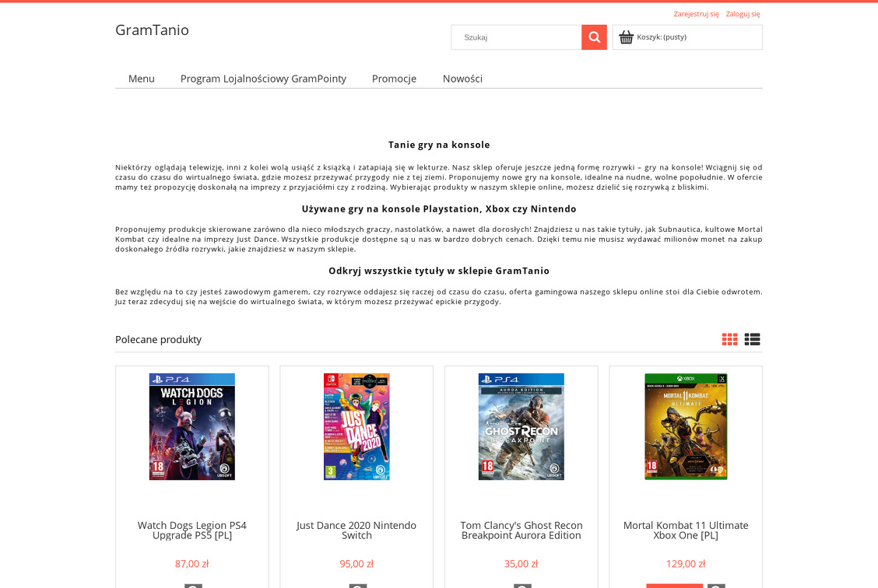Go to Promocje section
Screen dimensions: 878x588
[x=394, y=79]
